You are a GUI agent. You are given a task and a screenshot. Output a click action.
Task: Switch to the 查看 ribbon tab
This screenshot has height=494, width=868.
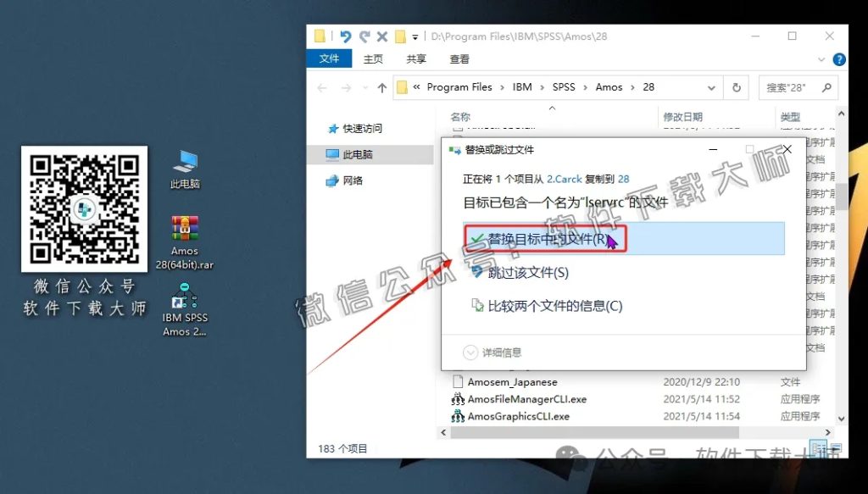point(458,58)
